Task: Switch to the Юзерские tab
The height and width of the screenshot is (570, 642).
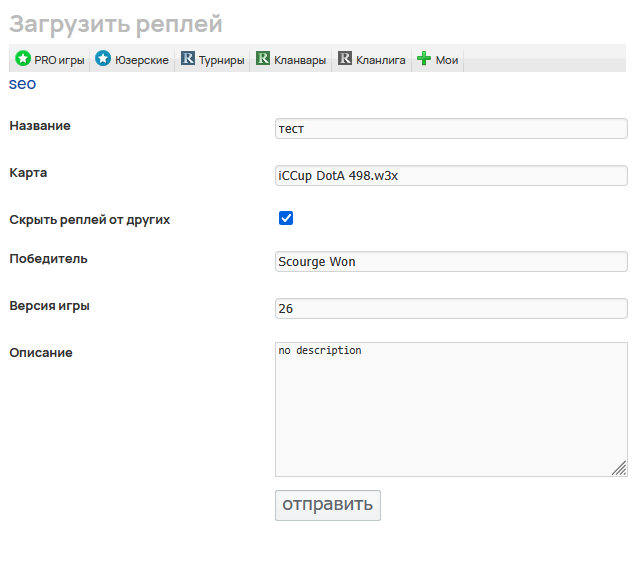Action: [x=141, y=60]
